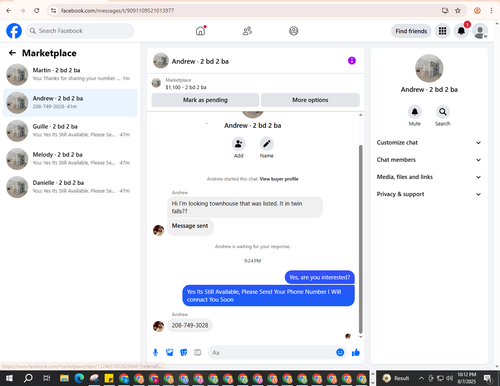
Task: Click the Name edit pencil icon
Action: [267, 144]
